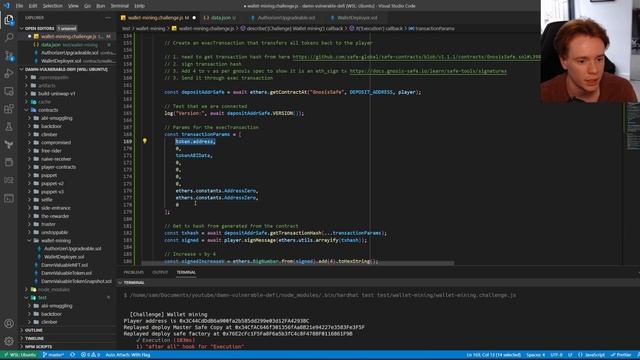Collapse the contracts folder
Image resolution: width=640 pixels, height=360 pixels.
click(48, 110)
